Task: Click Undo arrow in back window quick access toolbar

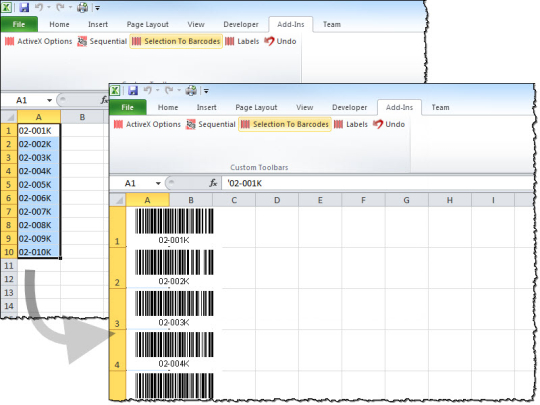Action: click(x=38, y=7)
